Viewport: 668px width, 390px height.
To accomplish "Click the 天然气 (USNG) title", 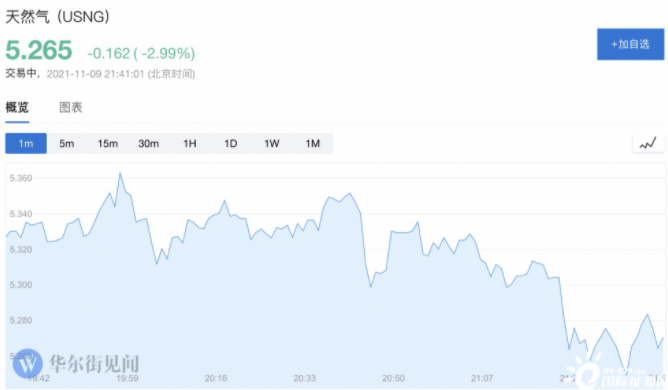I will [58, 17].
